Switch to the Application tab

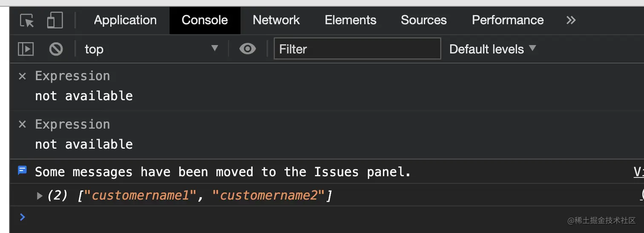(125, 20)
